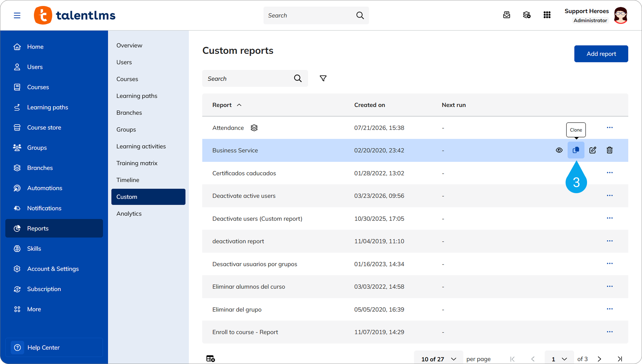
Task: Toggle the hamburger main menu
Action: (x=17, y=15)
